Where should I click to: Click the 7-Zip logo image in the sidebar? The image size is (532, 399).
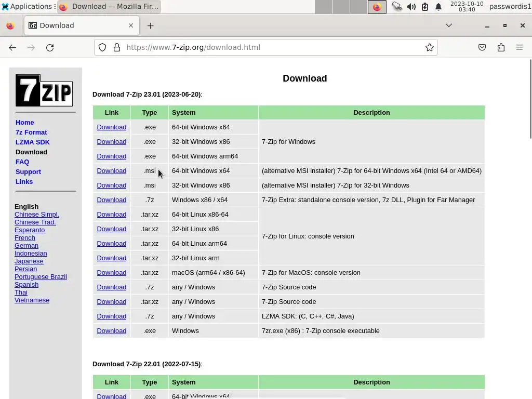(44, 90)
